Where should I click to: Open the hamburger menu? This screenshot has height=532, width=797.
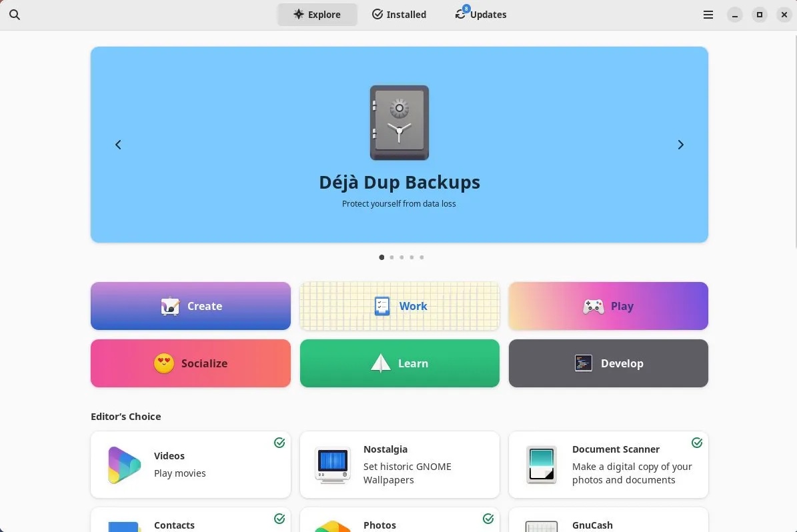[x=708, y=14]
